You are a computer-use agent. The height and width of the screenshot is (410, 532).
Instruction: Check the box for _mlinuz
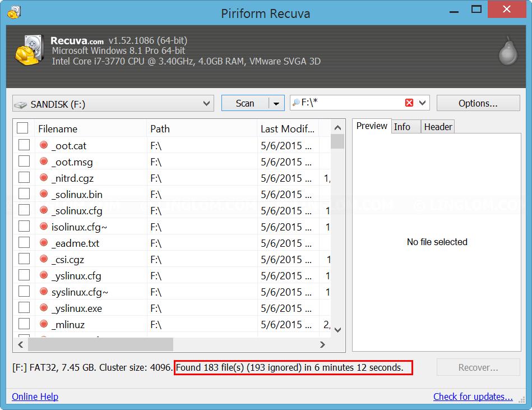click(x=24, y=324)
